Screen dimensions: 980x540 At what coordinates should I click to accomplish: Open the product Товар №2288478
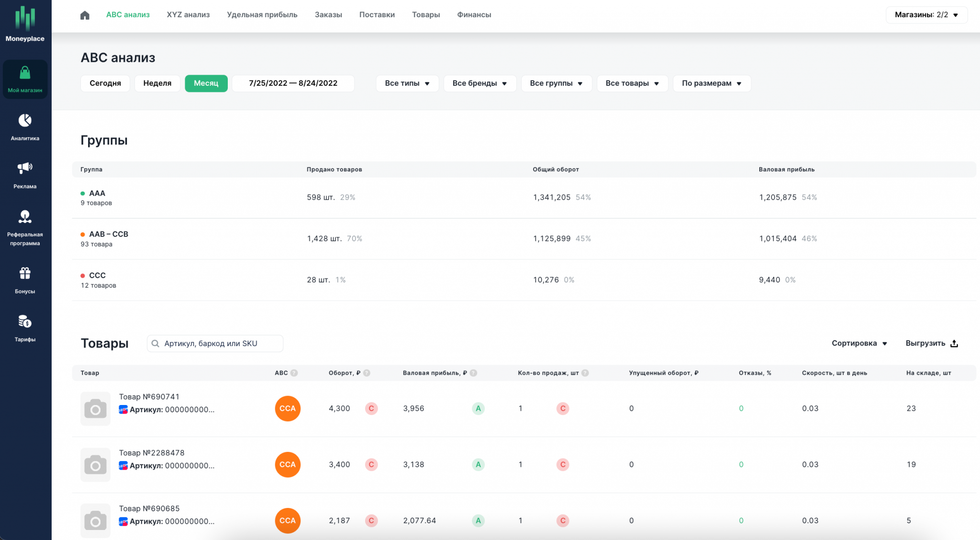pos(152,453)
